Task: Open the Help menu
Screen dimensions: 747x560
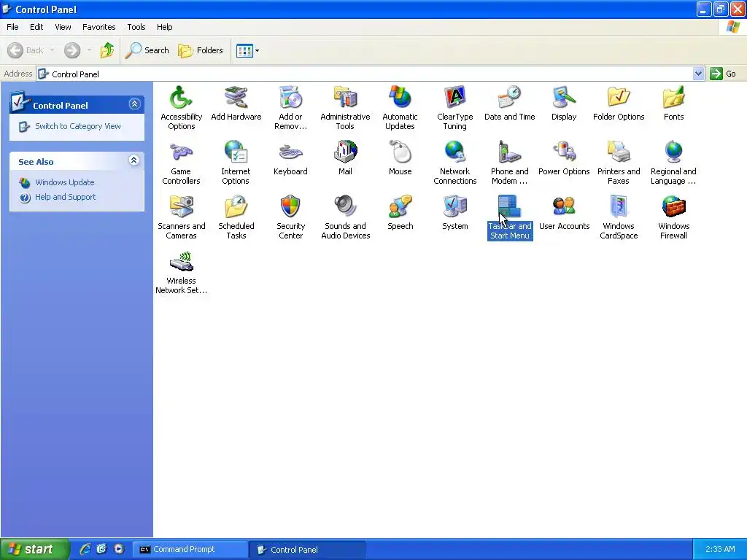Action: 164,27
